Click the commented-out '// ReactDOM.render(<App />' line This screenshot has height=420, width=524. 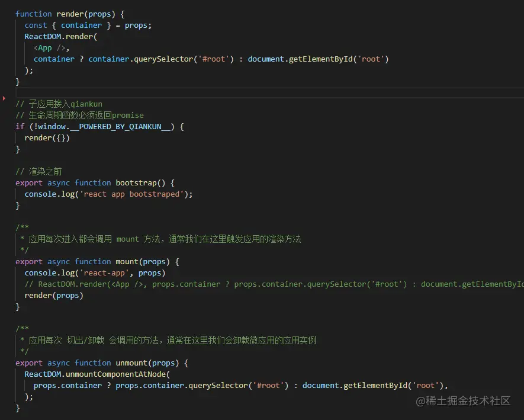tap(274, 284)
